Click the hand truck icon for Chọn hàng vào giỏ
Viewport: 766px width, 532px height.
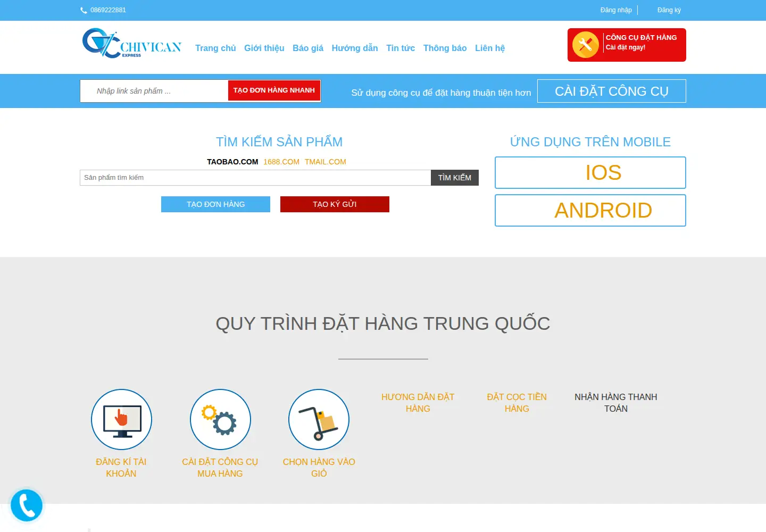point(319,419)
